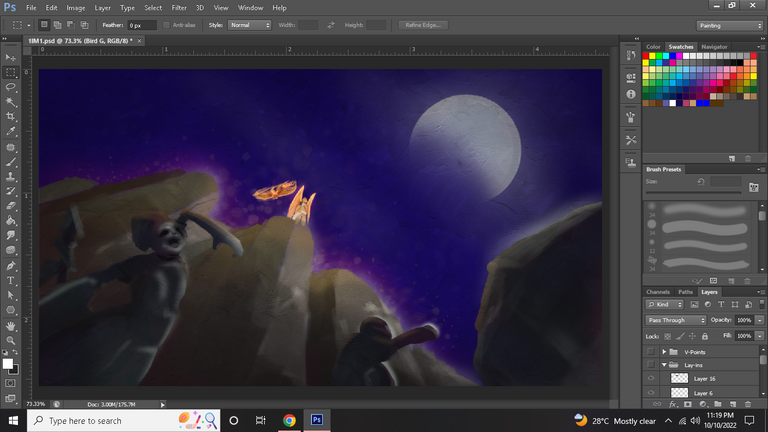Image resolution: width=768 pixels, height=432 pixels.
Task: Open the Info panel icon
Action: pos(631,94)
